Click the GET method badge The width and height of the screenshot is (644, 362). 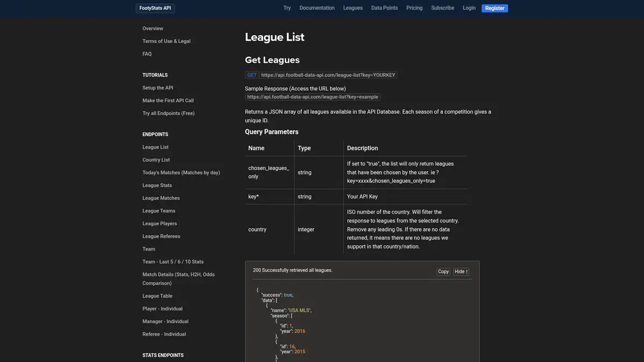point(252,75)
